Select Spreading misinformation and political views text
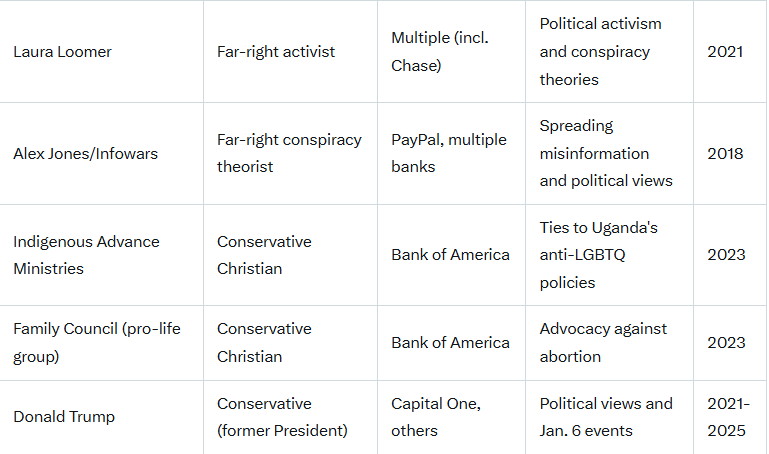 click(x=605, y=153)
